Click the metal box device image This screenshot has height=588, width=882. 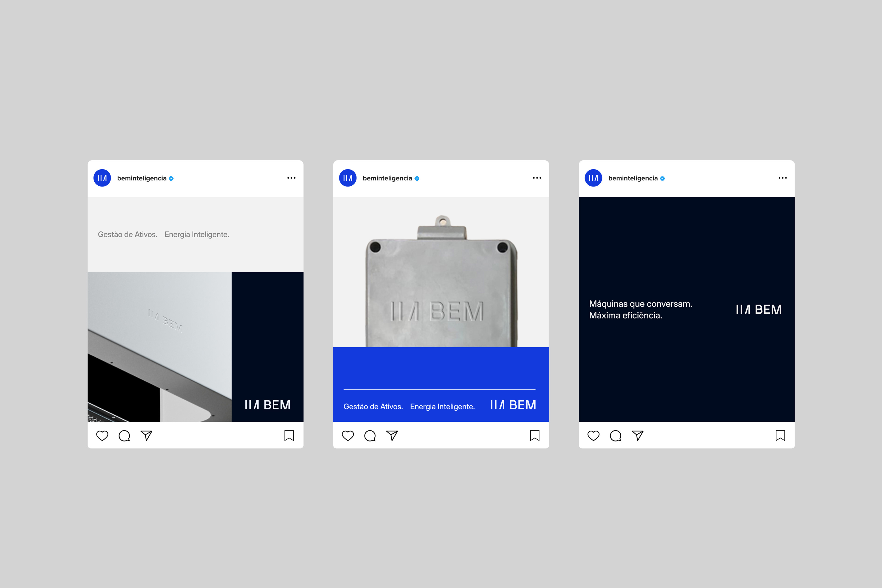pyautogui.click(x=441, y=285)
